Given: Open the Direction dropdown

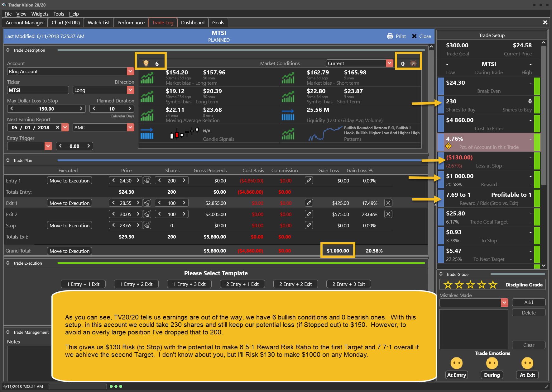Looking at the screenshot, I should pos(131,90).
